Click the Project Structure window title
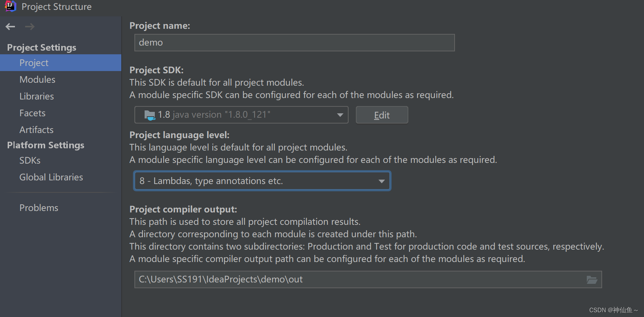The width and height of the screenshot is (644, 317). [x=56, y=7]
